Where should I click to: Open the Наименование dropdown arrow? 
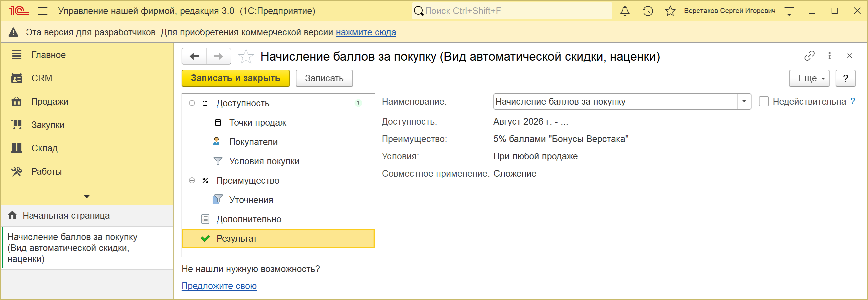(744, 102)
